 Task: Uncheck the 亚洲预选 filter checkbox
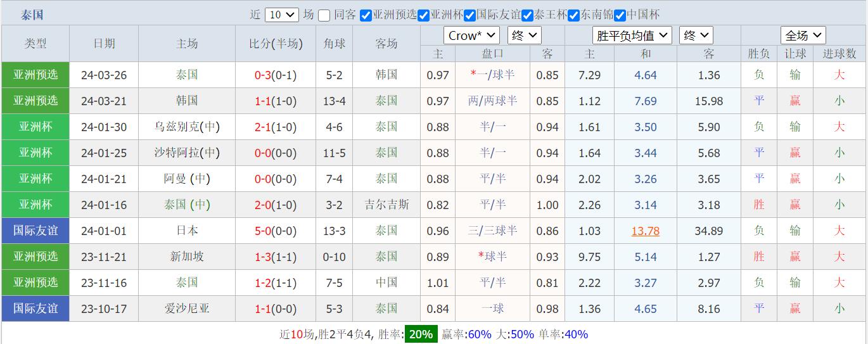[x=366, y=15]
